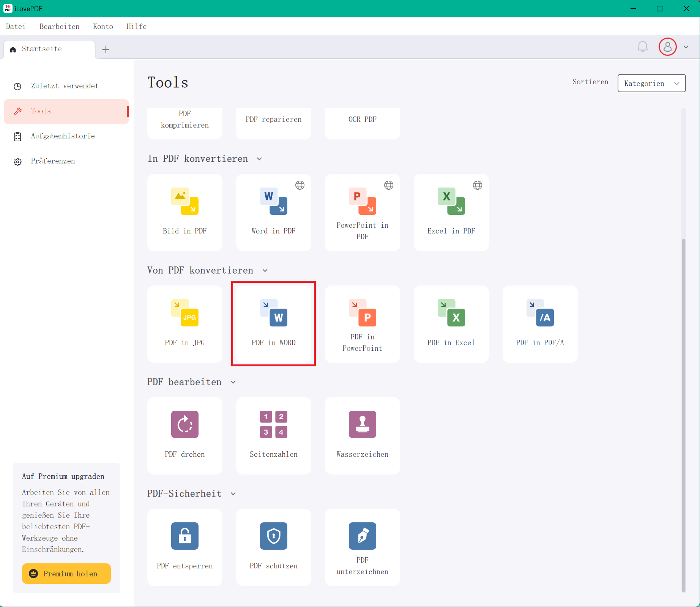
Task: Open the PDF komprimieren card
Action: [185, 123]
